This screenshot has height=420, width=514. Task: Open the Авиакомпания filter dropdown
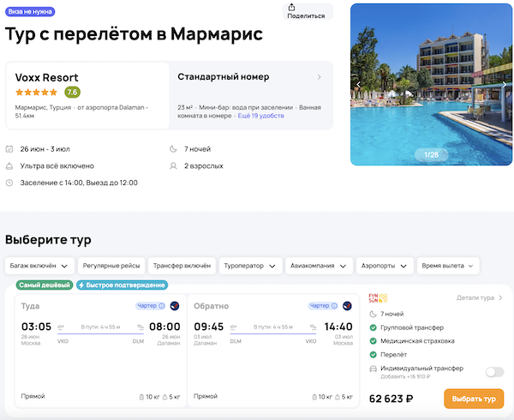coord(317,266)
